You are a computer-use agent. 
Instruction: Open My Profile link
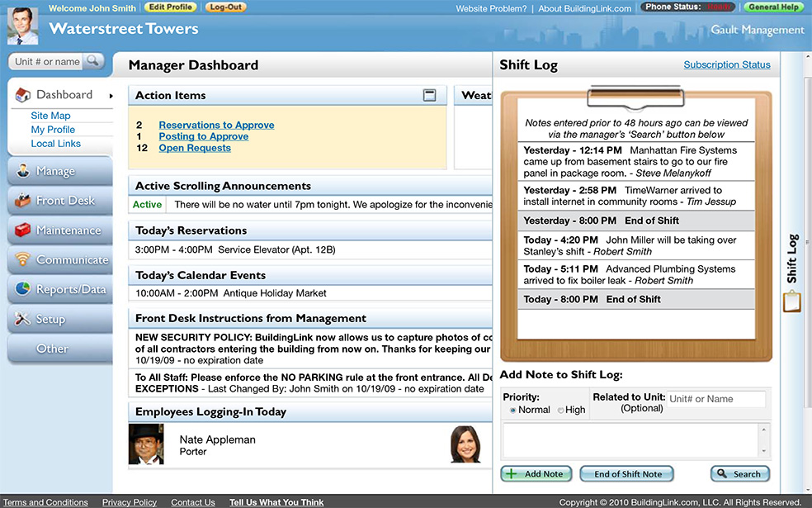click(x=53, y=130)
